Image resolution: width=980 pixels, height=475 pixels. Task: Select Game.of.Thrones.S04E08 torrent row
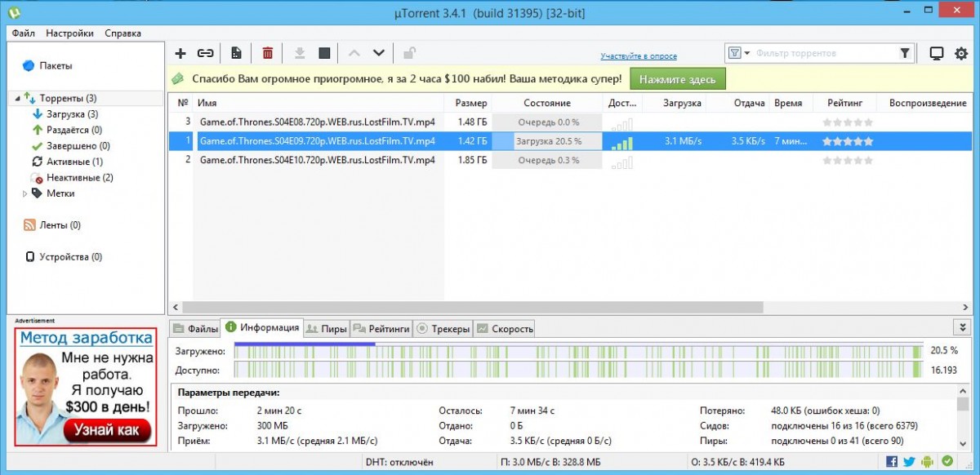tap(570, 122)
